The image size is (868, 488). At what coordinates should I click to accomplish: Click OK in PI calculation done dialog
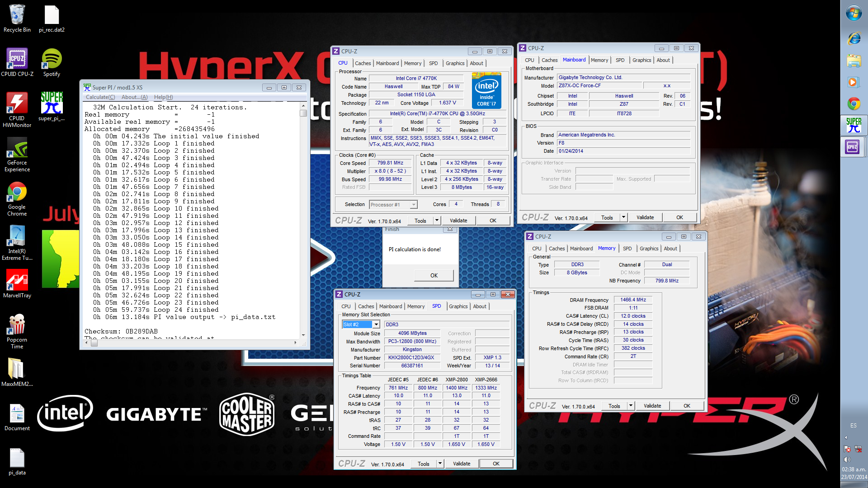pyautogui.click(x=434, y=276)
